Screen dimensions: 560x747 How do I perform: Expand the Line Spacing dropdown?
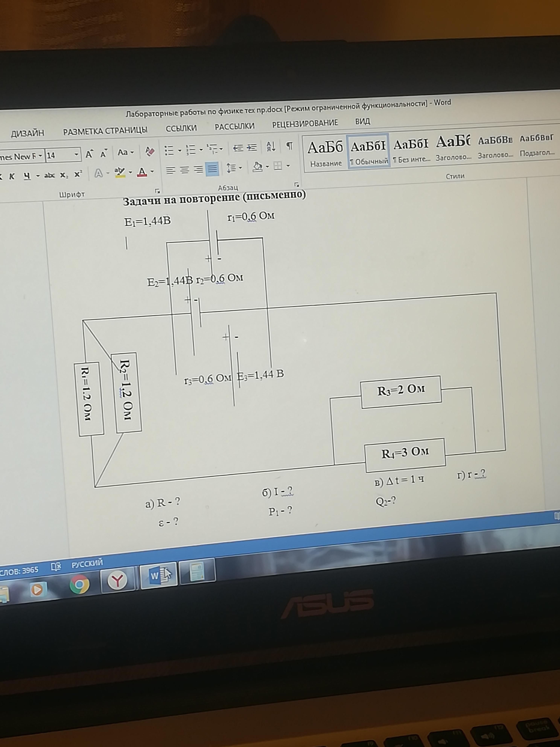pos(240,168)
